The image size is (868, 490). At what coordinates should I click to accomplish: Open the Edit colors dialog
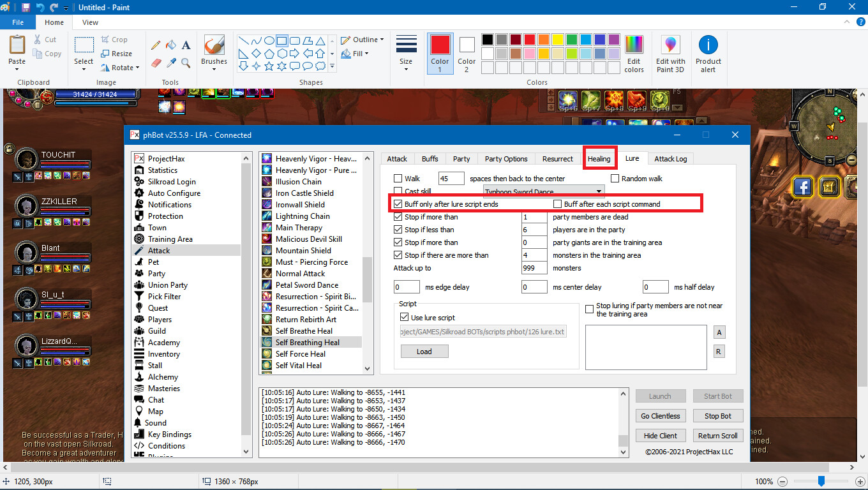point(634,54)
